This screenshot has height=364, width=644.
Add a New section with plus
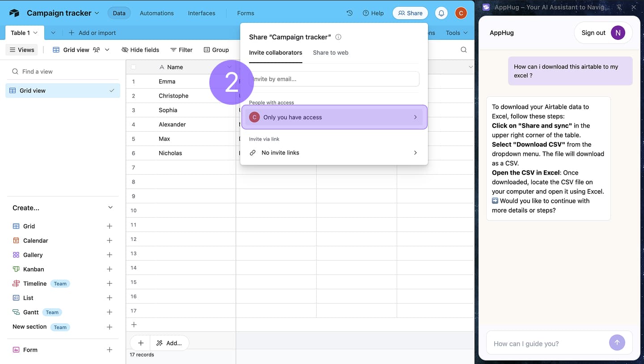point(110,327)
